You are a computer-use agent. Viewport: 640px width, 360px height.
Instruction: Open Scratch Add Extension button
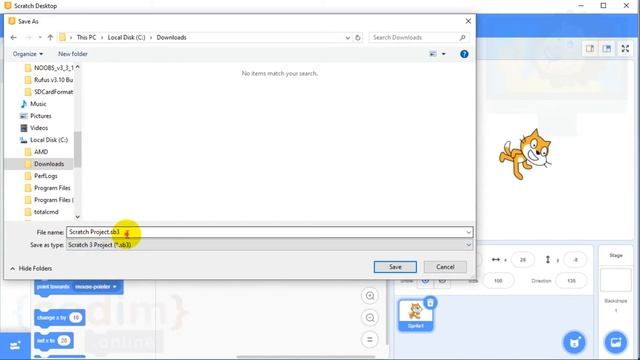pos(15,346)
